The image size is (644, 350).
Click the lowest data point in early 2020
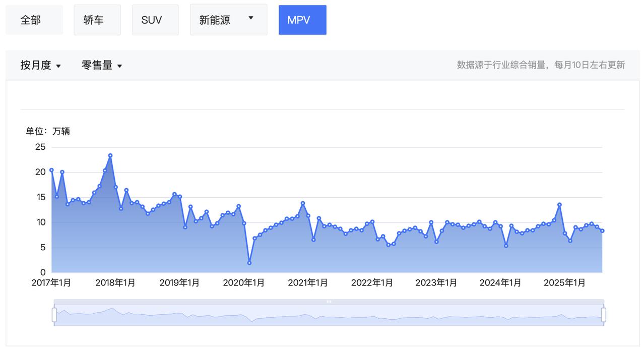point(249,263)
